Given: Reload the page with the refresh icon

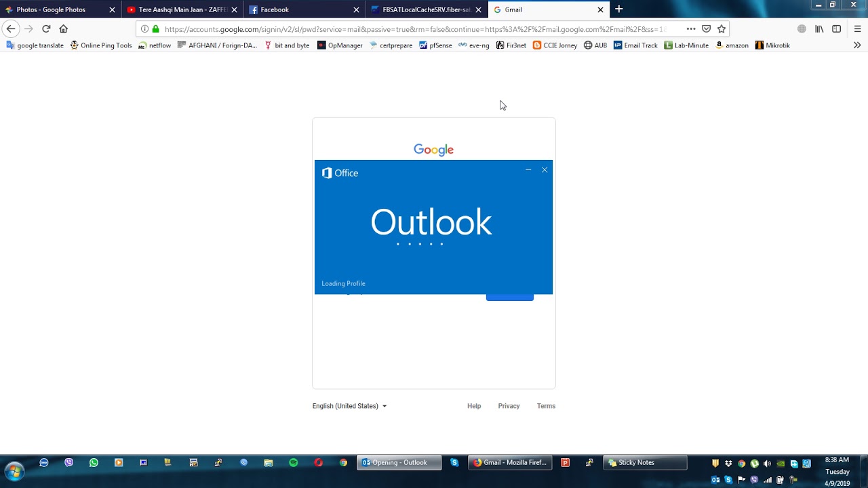Looking at the screenshot, I should (x=46, y=29).
